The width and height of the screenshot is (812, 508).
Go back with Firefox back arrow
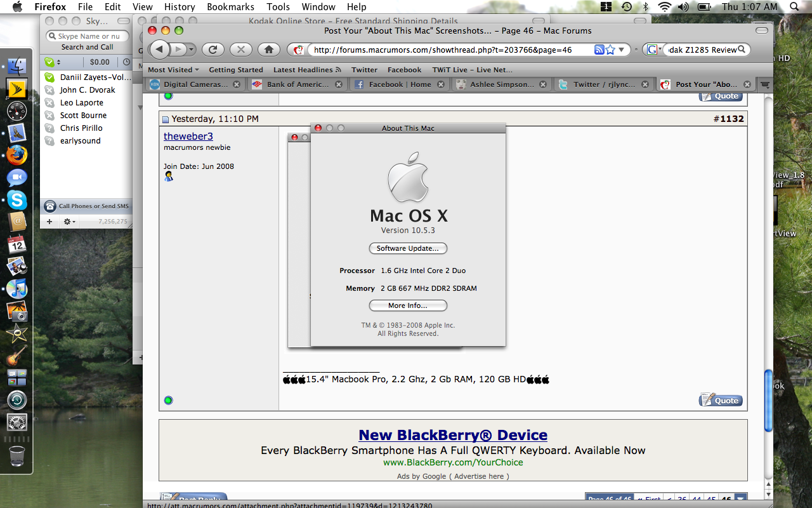click(x=160, y=50)
